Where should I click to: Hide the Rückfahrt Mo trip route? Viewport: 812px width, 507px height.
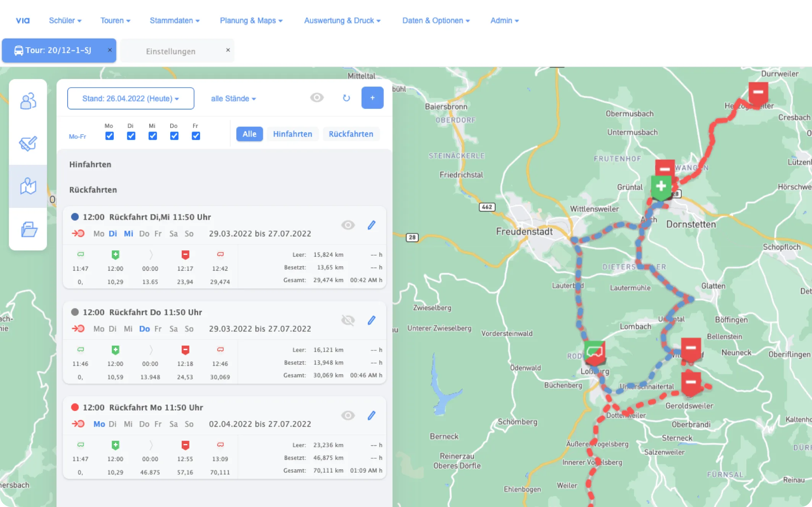pyautogui.click(x=348, y=415)
